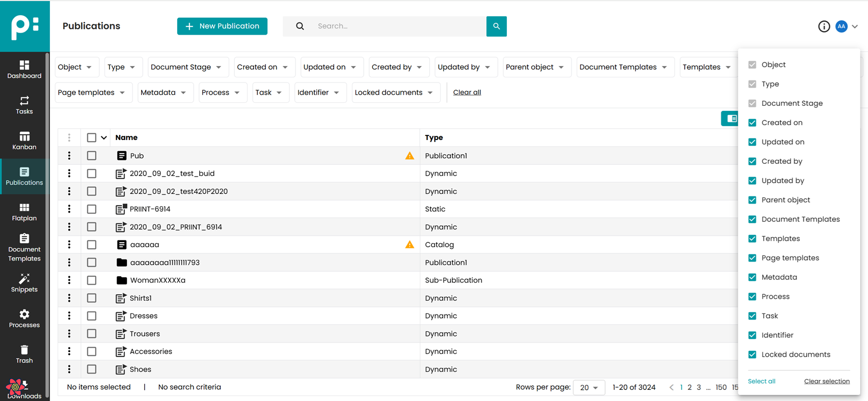The image size is (868, 401).
Task: Open Snippets from the sidebar
Action: [x=24, y=283]
